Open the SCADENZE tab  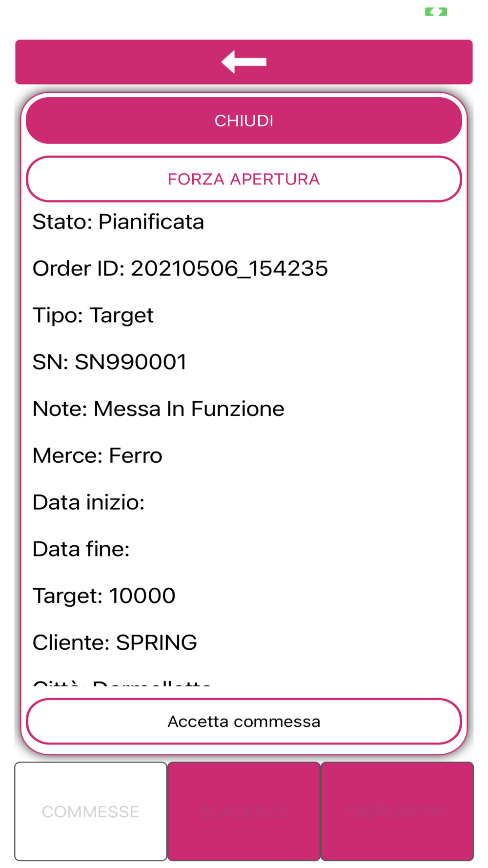pyautogui.click(x=244, y=811)
